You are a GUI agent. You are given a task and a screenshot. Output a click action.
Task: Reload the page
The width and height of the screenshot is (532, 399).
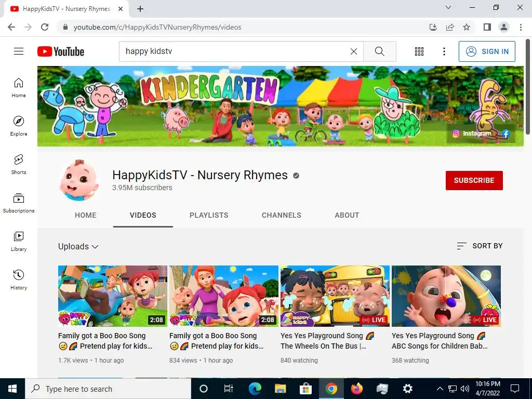click(x=45, y=27)
